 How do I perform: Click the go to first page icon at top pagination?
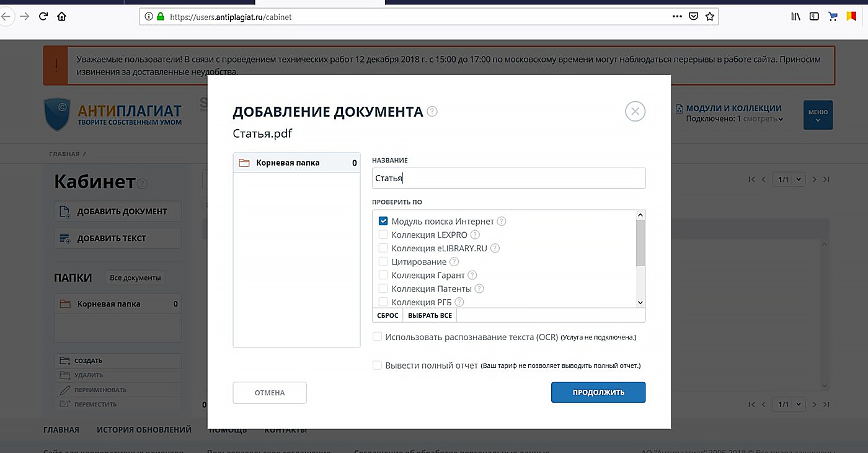click(752, 179)
